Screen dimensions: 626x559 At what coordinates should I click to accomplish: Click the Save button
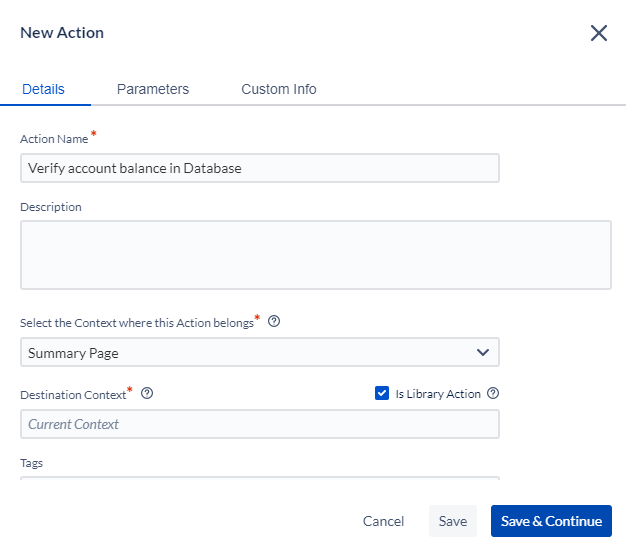click(x=453, y=521)
